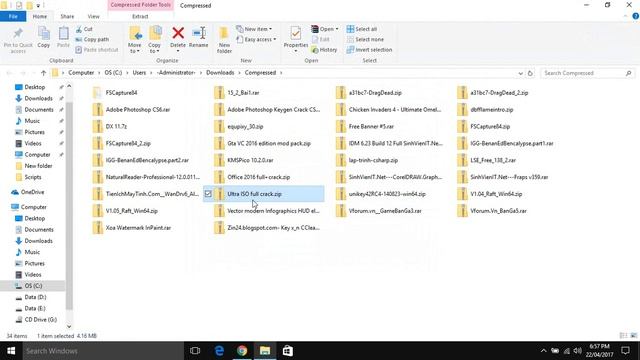The height and width of the screenshot is (360, 640).
Task: Click the Windows Start button
Action: pyautogui.click(x=11, y=351)
